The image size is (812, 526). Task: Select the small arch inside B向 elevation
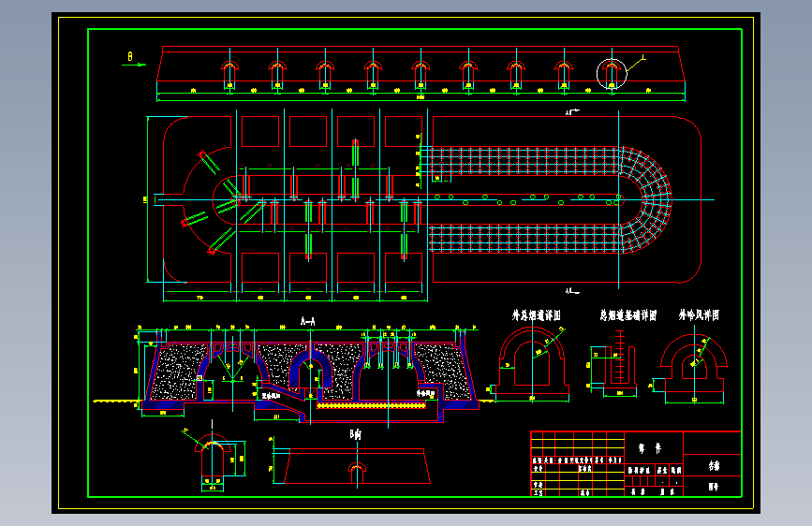pos(357,473)
